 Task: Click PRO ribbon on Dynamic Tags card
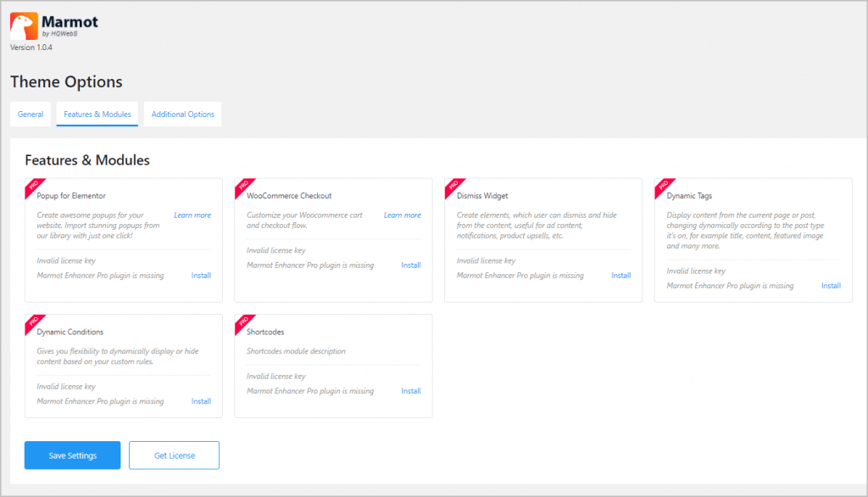coord(663,186)
